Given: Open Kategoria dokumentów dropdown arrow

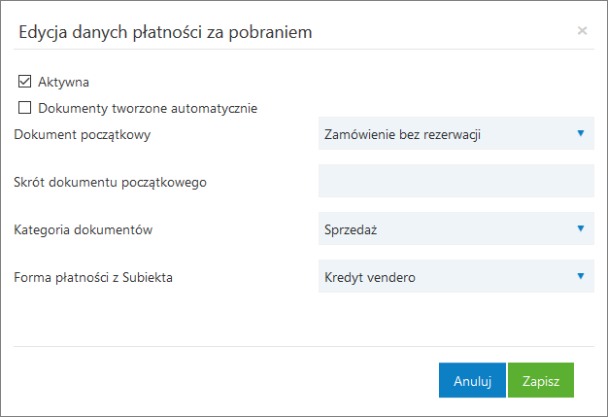Looking at the screenshot, I should (579, 229).
